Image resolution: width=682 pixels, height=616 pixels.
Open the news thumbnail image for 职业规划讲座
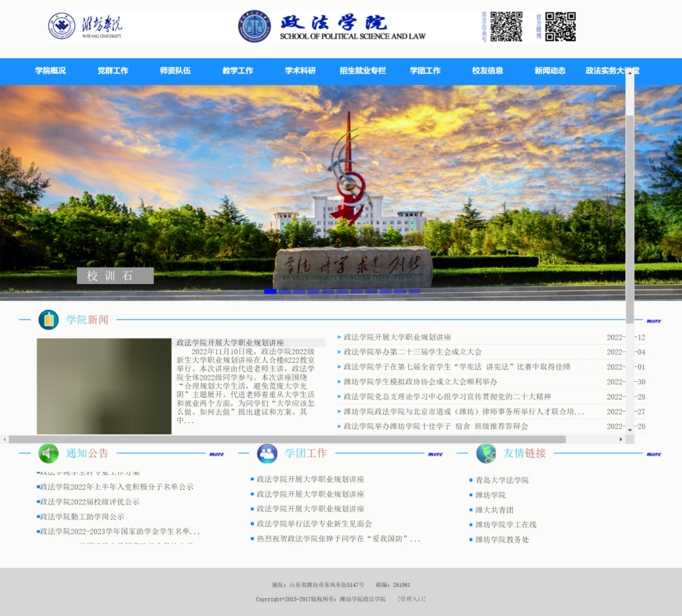tap(104, 386)
